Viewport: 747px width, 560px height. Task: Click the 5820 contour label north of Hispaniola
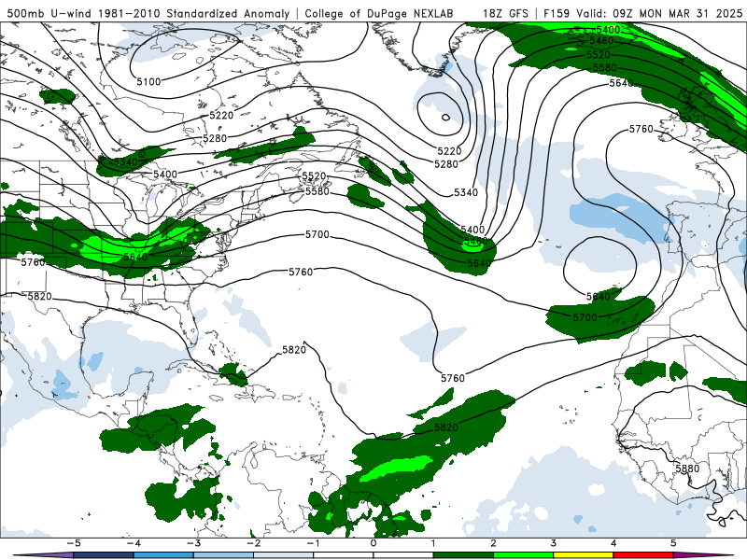pyautogui.click(x=294, y=350)
